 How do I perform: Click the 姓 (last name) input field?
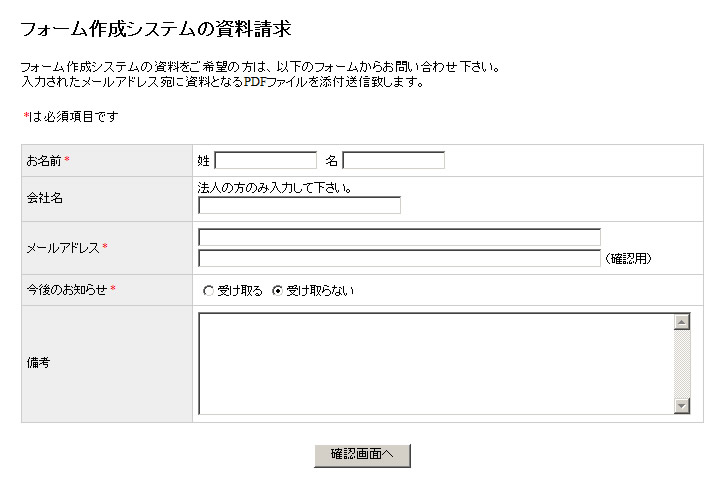tap(265, 160)
